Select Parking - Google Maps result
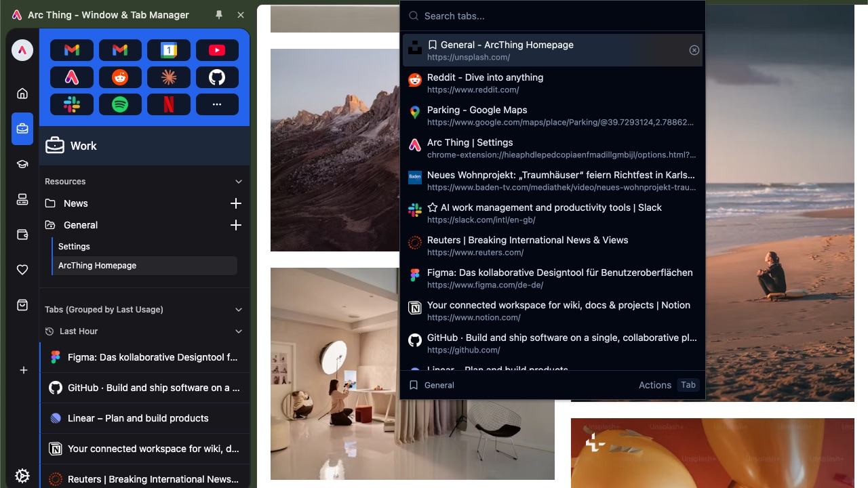This screenshot has width=868, height=488. [553, 115]
